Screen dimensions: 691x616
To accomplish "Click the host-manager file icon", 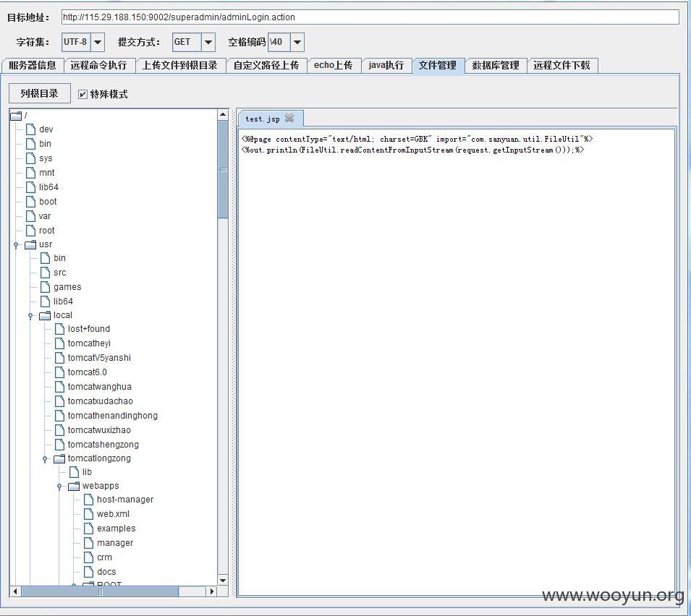I will (x=88, y=500).
